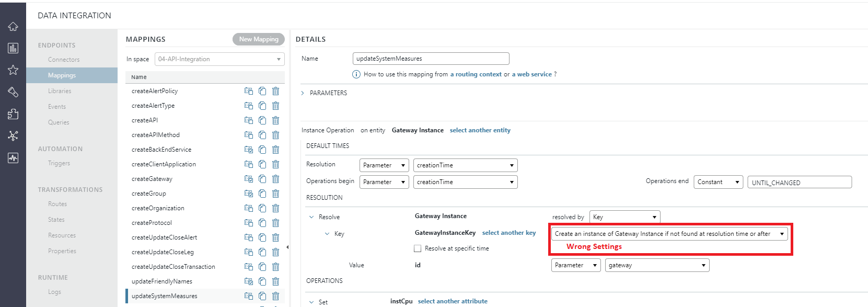Image resolution: width=868 pixels, height=307 pixels.
Task: Click the copy icon for createGateway mapping
Action: pos(262,179)
